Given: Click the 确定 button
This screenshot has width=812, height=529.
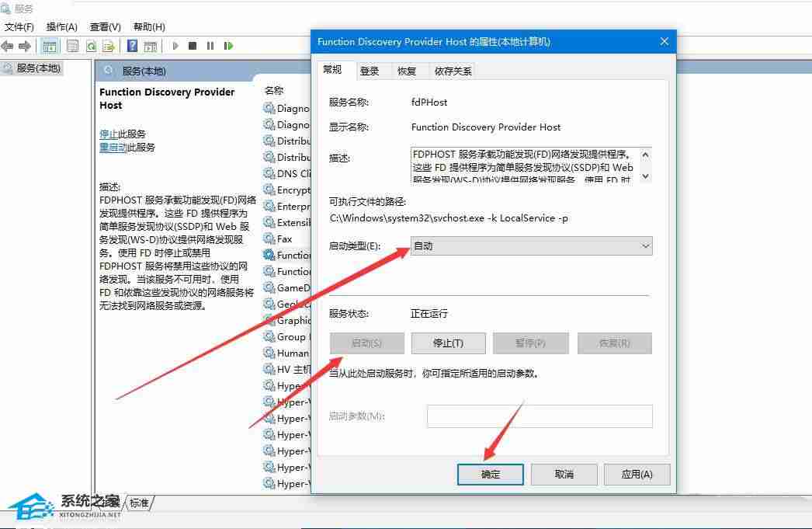Looking at the screenshot, I should point(491,474).
